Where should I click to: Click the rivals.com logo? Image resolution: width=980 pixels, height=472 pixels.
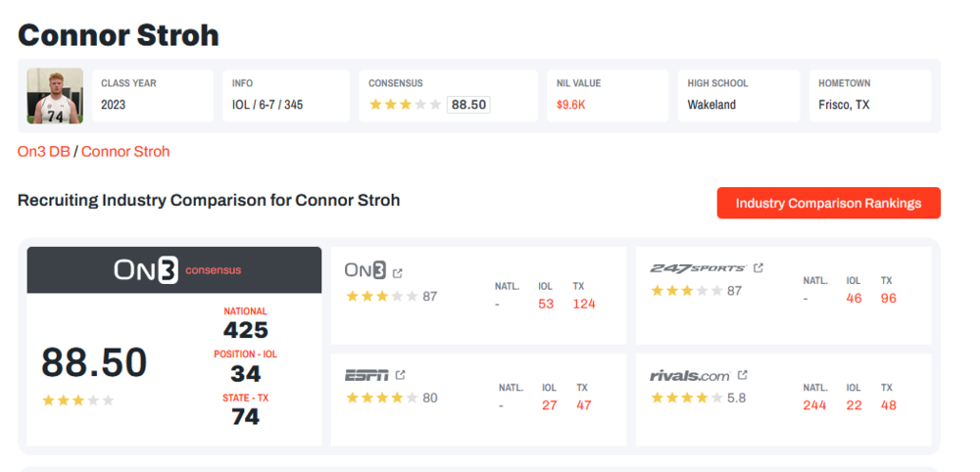pyautogui.click(x=690, y=375)
